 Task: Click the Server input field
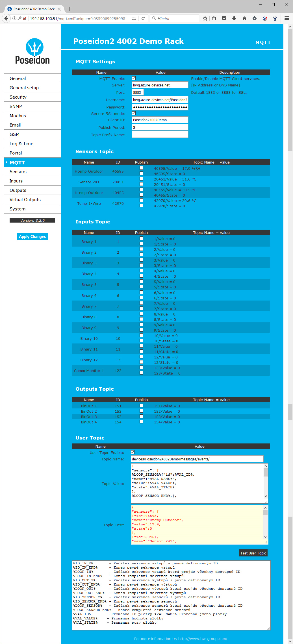pos(160,85)
